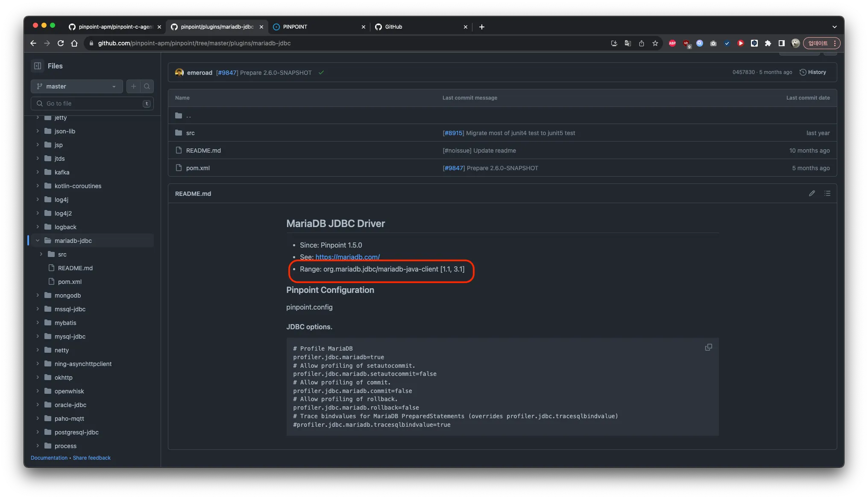
Task: Expand the kafka folder chevron
Action: (38, 172)
